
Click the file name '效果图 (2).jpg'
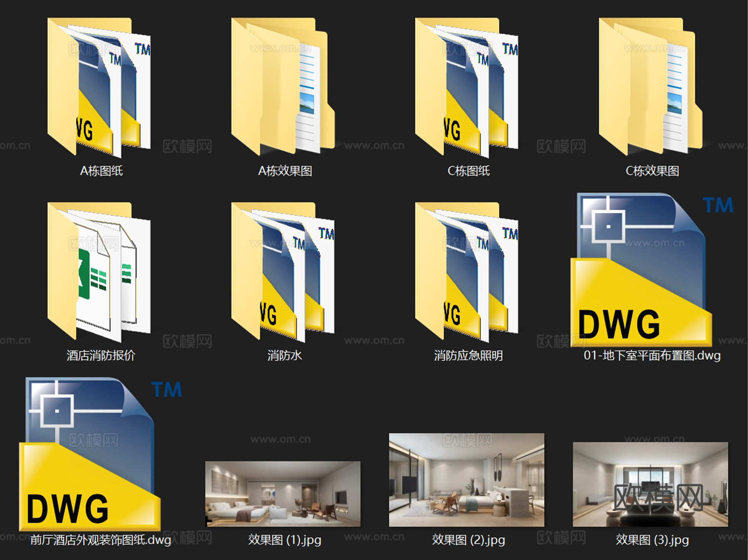pos(469,540)
